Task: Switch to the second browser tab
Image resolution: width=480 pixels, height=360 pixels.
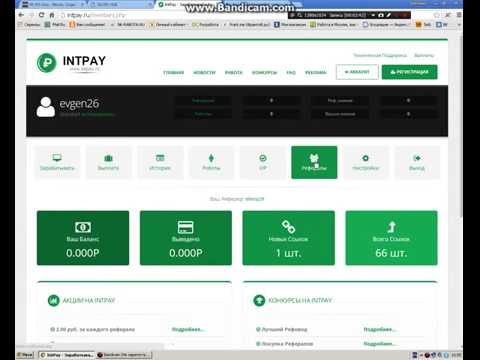Action: (120, 5)
